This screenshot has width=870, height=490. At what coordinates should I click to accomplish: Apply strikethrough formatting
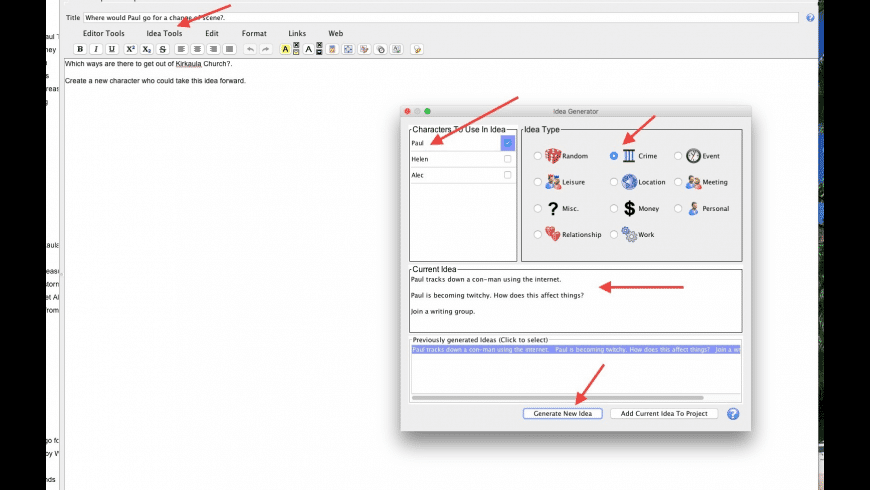pyautogui.click(x=163, y=49)
